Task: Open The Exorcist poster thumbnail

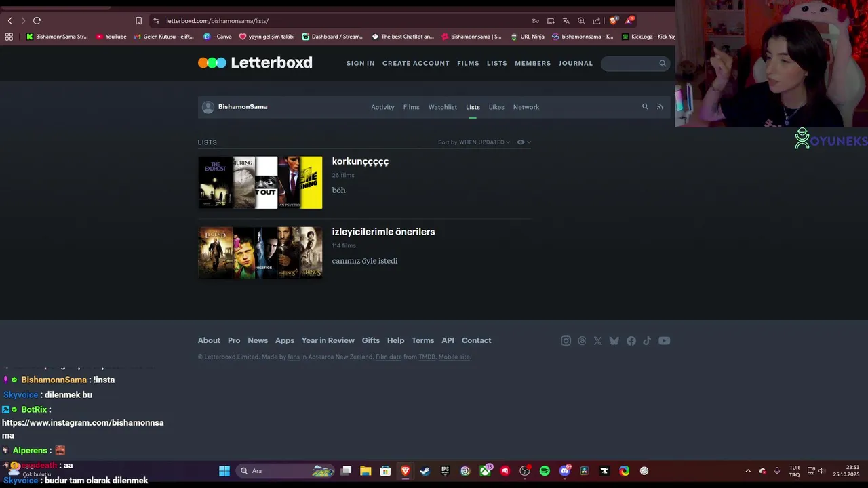Action: coord(215,182)
